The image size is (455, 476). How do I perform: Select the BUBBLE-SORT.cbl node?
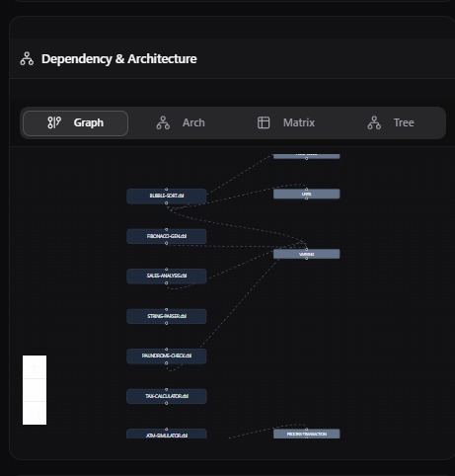(167, 197)
